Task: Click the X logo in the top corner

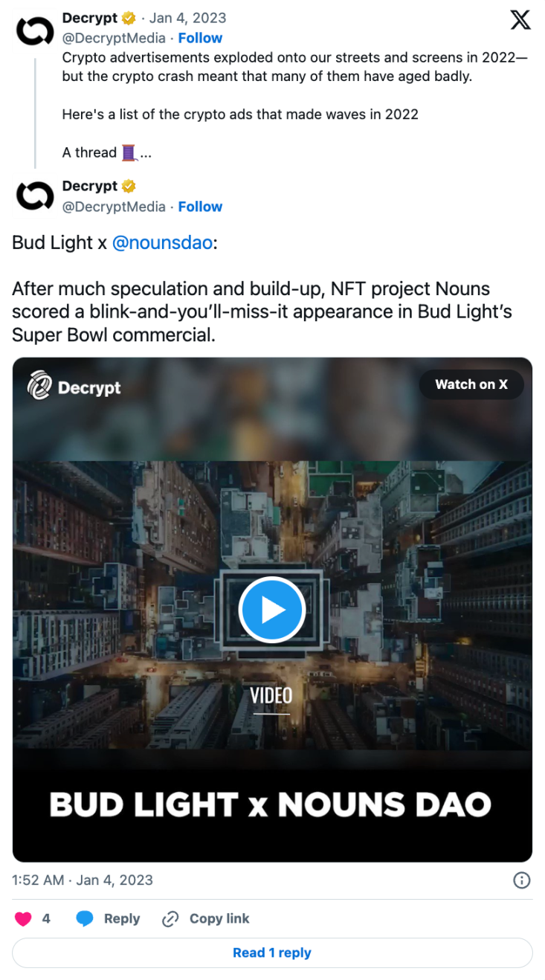Action: pos(520,20)
